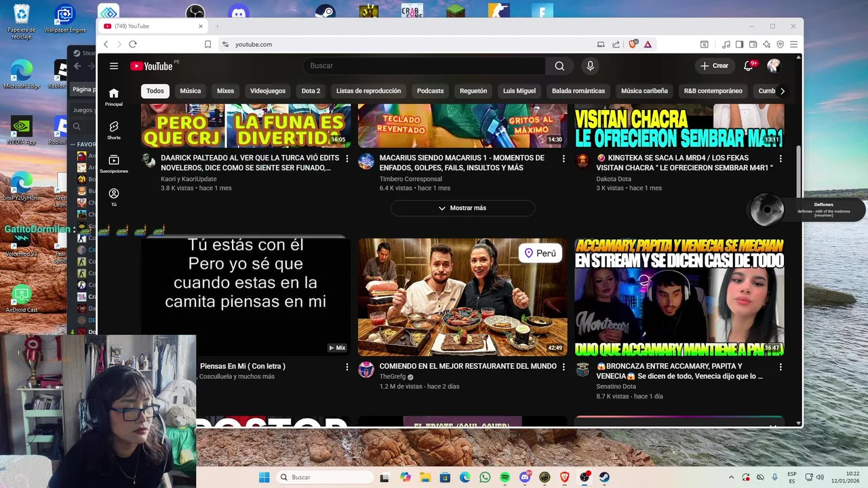Play the Tú estás con él mix thumbnail
The width and height of the screenshot is (868, 488).
pyautogui.click(x=245, y=297)
